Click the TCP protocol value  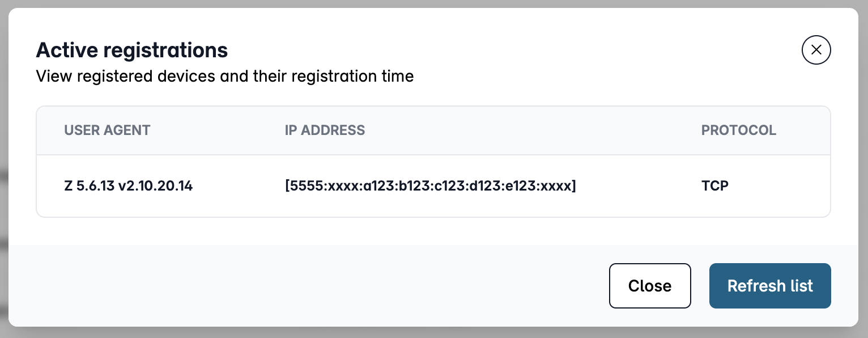(x=715, y=185)
